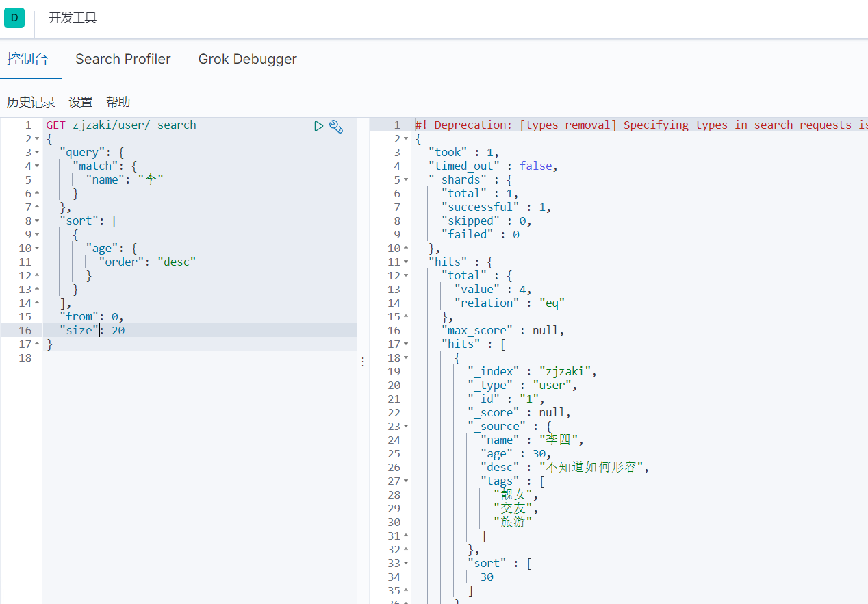The width and height of the screenshot is (868, 604).
Task: Fold the "_shards" block in the response
Action: click(406, 180)
